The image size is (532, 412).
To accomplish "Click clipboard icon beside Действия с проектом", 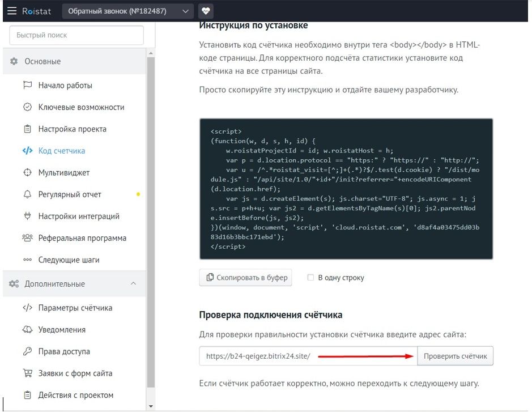I will (28, 395).
